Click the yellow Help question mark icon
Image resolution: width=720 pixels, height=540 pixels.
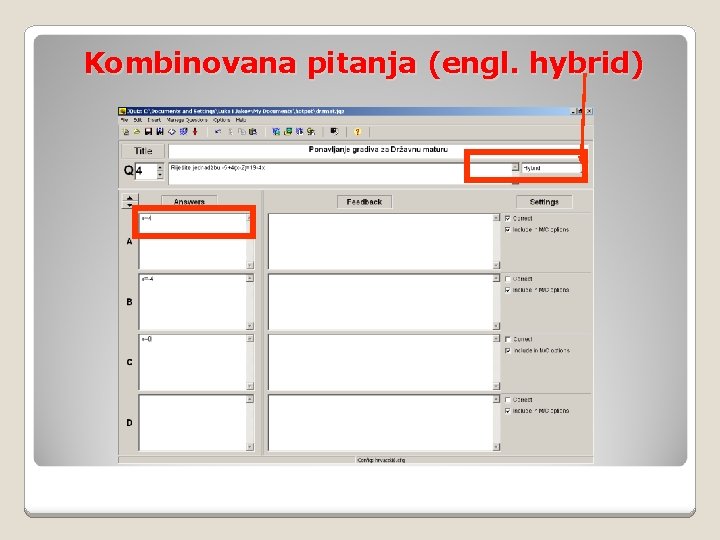coord(357,132)
